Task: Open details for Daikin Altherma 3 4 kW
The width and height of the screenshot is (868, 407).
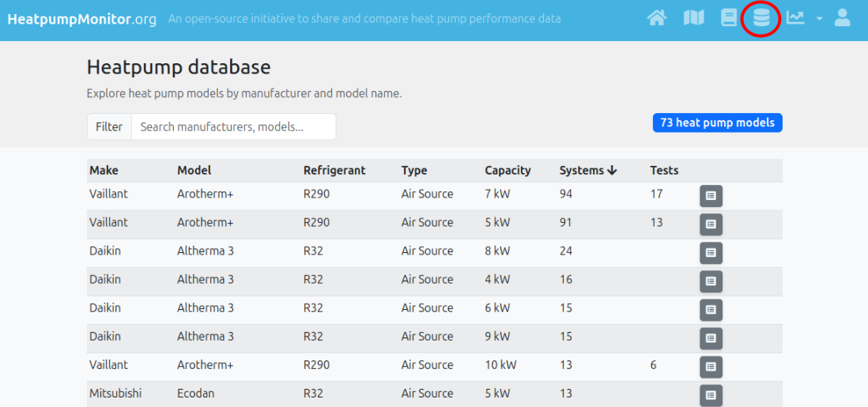Action: [711, 281]
